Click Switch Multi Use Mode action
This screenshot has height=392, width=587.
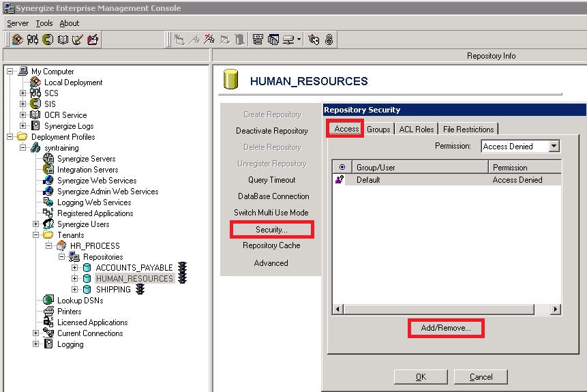pyautogui.click(x=271, y=212)
